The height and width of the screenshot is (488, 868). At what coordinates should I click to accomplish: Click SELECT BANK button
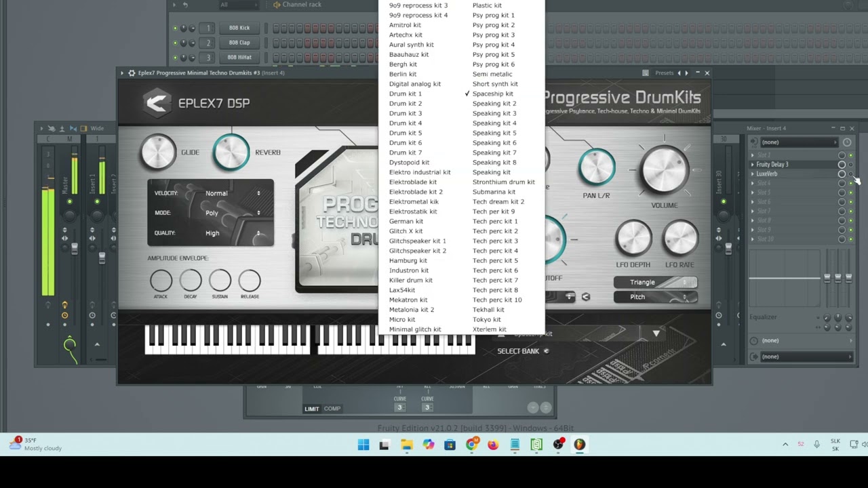pyautogui.click(x=523, y=351)
